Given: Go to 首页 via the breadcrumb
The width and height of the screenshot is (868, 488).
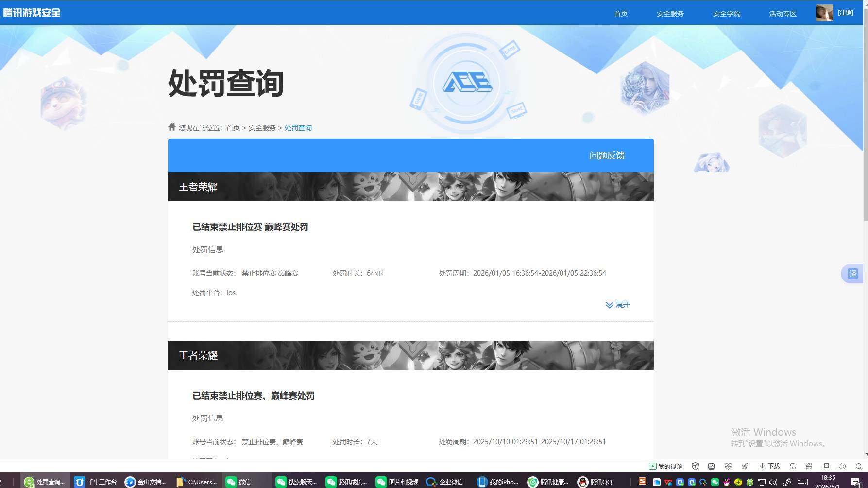Looking at the screenshot, I should 233,128.
